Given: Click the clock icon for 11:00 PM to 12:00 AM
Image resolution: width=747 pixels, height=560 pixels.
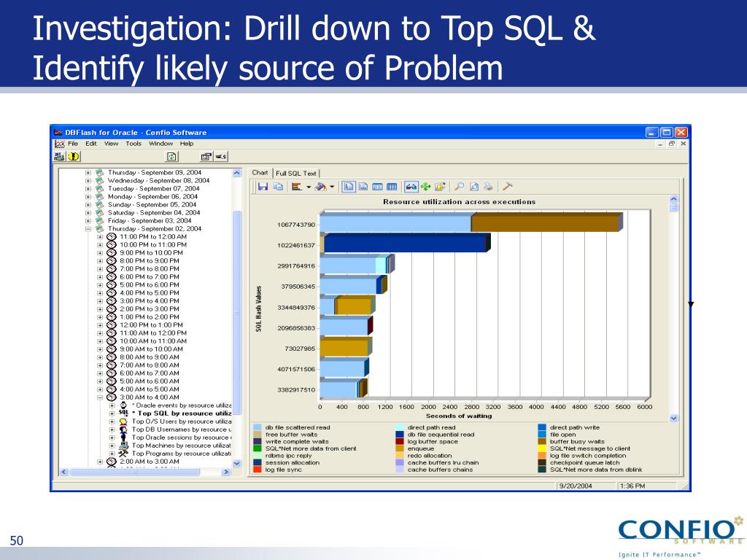Looking at the screenshot, I should (112, 237).
